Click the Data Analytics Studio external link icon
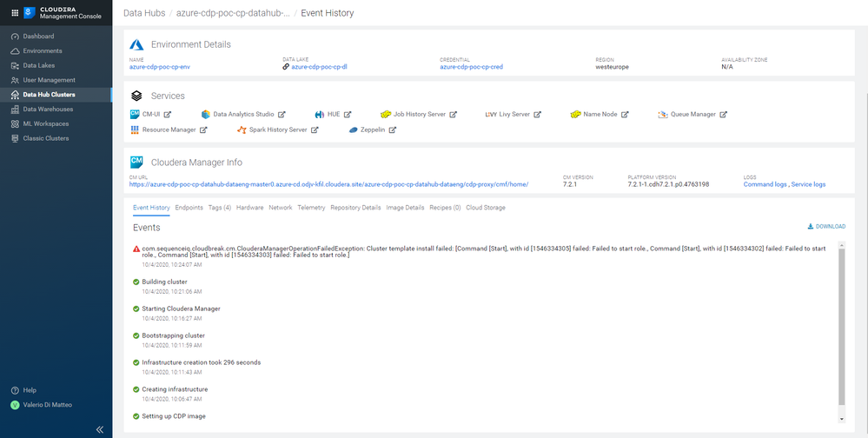 tap(282, 115)
